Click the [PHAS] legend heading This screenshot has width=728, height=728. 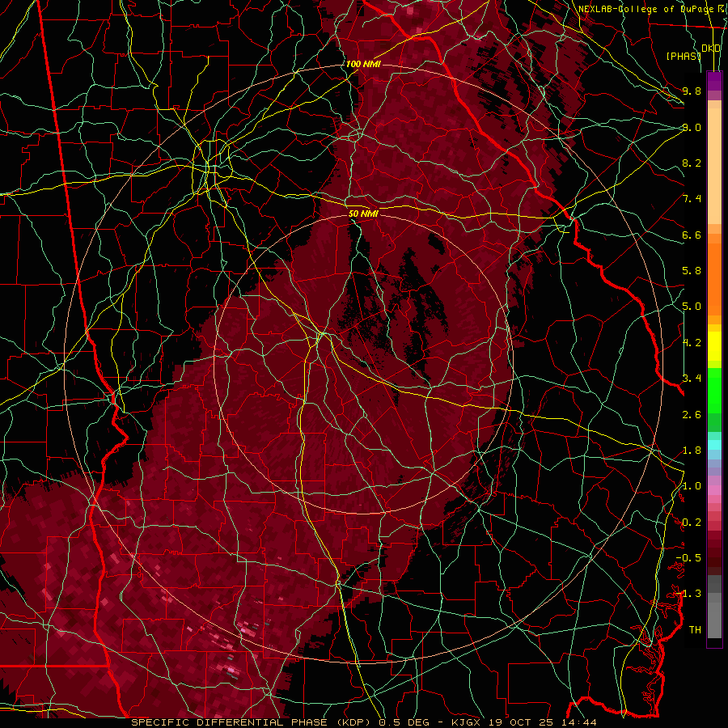(x=684, y=56)
